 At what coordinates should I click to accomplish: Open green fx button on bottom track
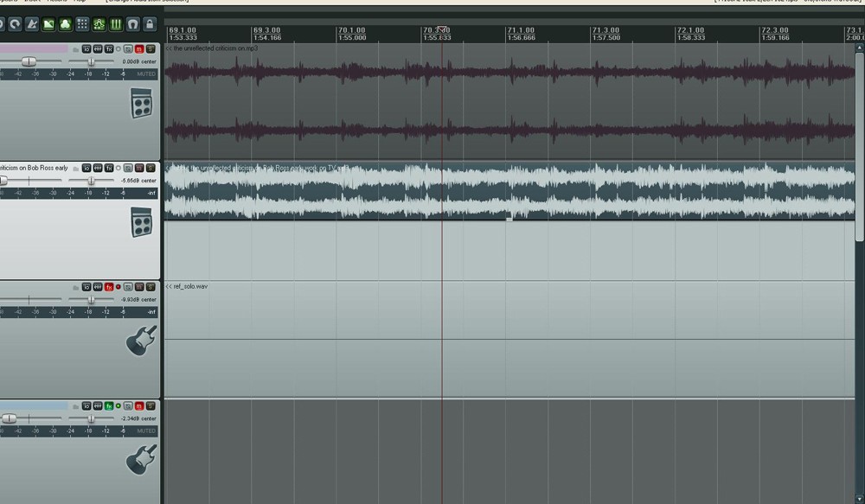pyautogui.click(x=109, y=405)
